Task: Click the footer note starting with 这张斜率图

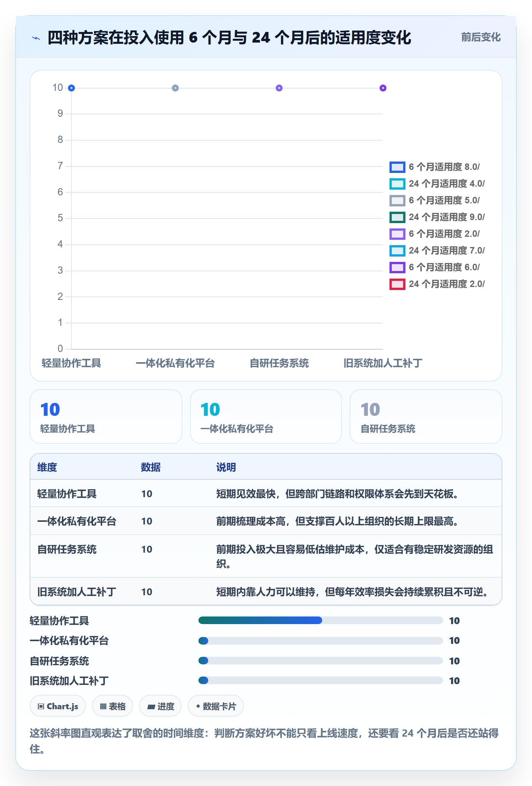Action: tap(264, 741)
